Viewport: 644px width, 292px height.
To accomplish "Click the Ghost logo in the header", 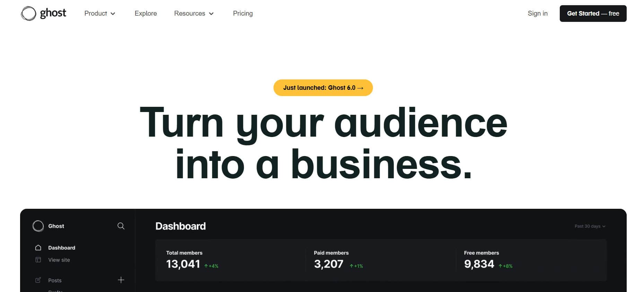I will pyautogui.click(x=44, y=14).
